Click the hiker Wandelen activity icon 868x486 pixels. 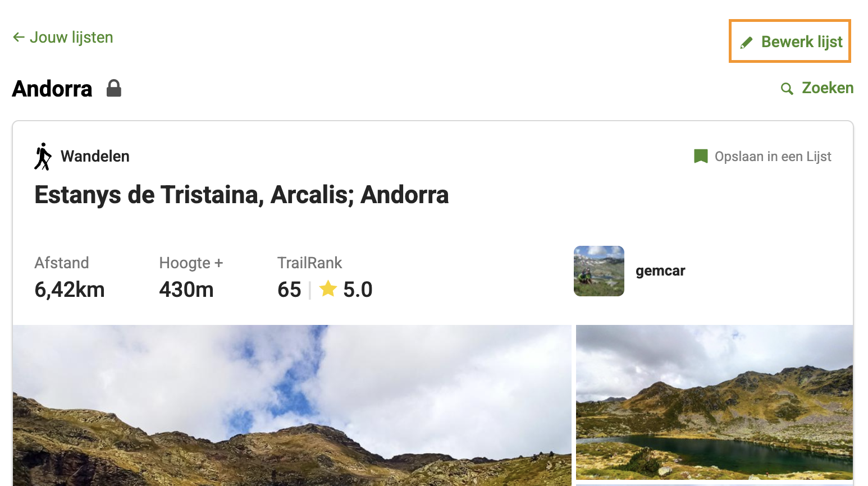point(43,157)
